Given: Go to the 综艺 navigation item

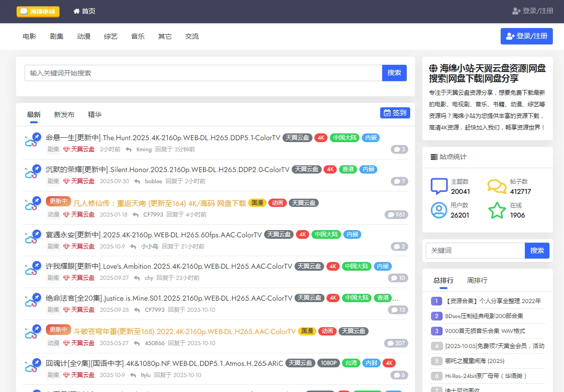Looking at the screenshot, I should (x=111, y=36).
